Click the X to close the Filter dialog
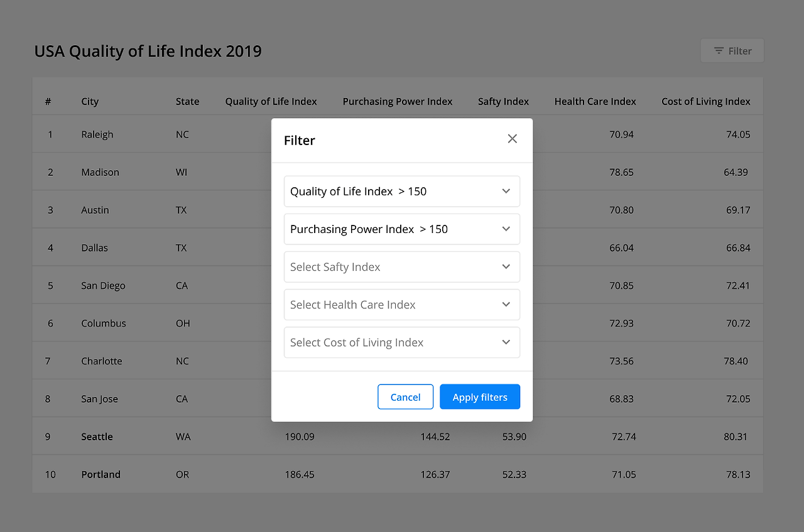The height and width of the screenshot is (532, 804). tap(512, 139)
